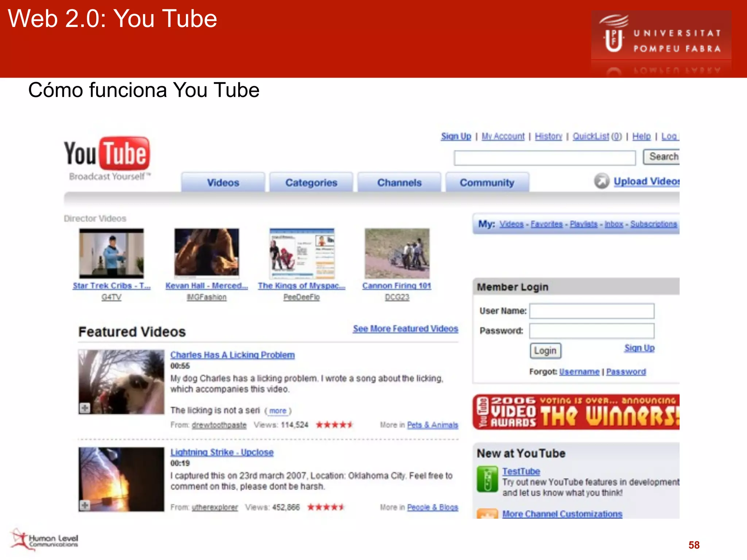The height and width of the screenshot is (560, 747).
Task: Open the TestTube link
Action: pyautogui.click(x=521, y=471)
